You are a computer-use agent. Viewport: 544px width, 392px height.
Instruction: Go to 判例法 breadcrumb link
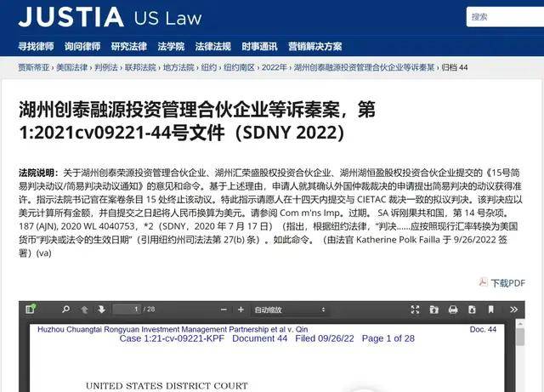click(106, 67)
